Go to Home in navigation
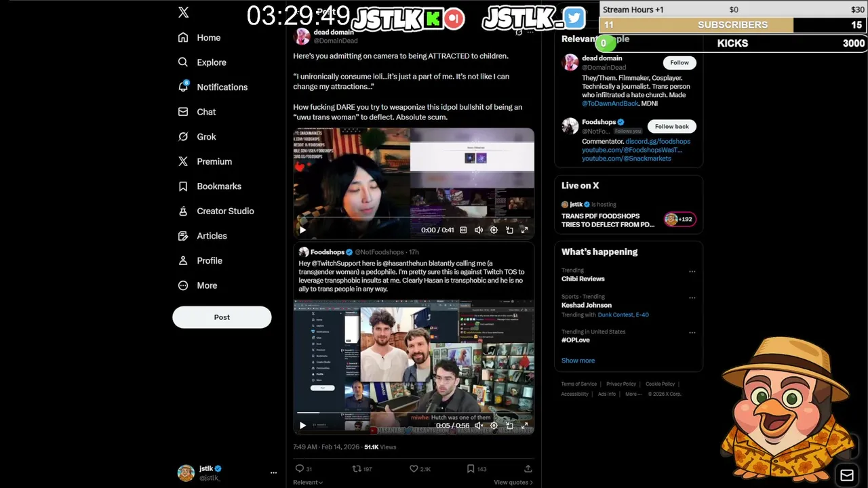The height and width of the screenshot is (488, 868). coord(209,37)
